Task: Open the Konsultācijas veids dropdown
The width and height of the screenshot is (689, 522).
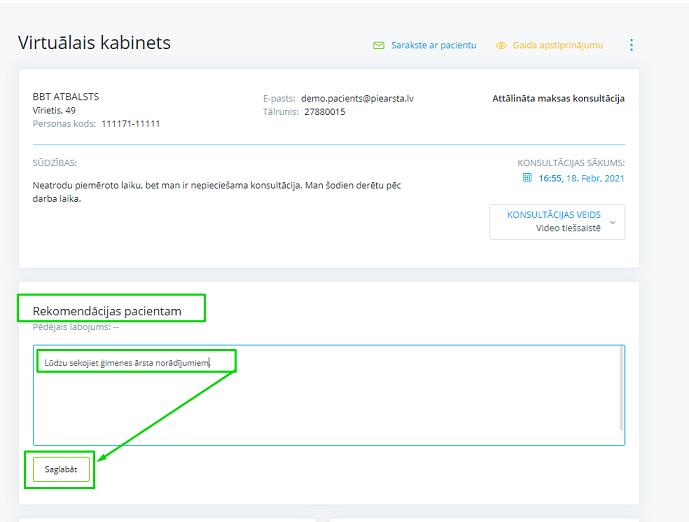Action: (556, 221)
